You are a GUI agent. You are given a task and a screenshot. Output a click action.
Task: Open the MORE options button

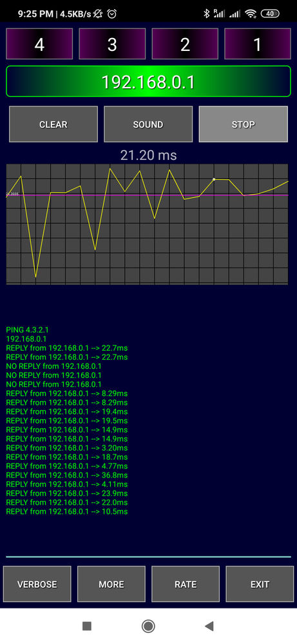111,584
